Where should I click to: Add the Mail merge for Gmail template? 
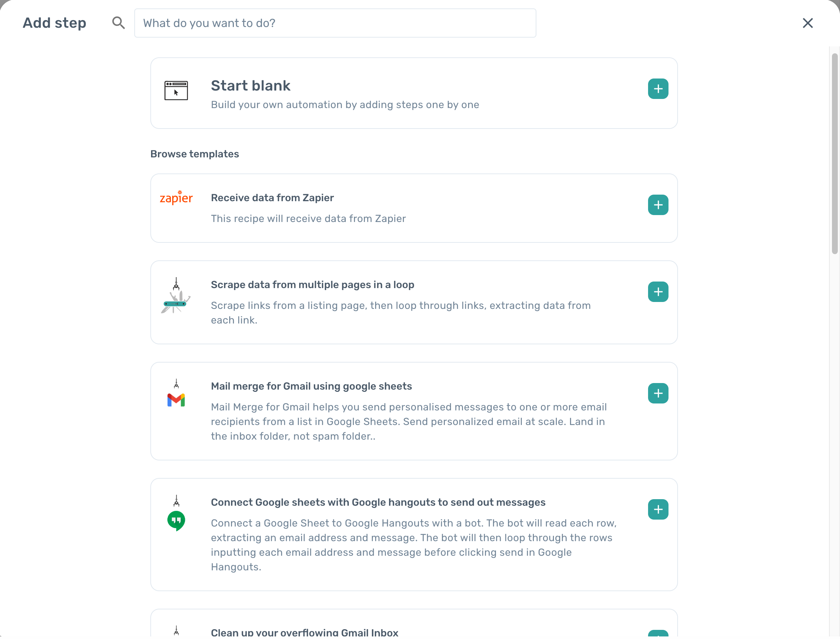pyautogui.click(x=658, y=394)
